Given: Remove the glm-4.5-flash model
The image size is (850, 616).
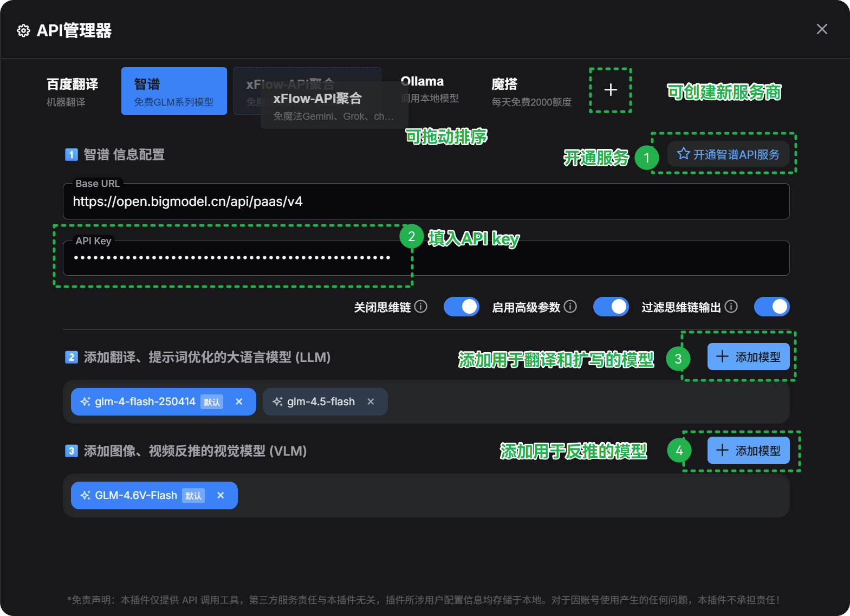Looking at the screenshot, I should pyautogui.click(x=371, y=401).
